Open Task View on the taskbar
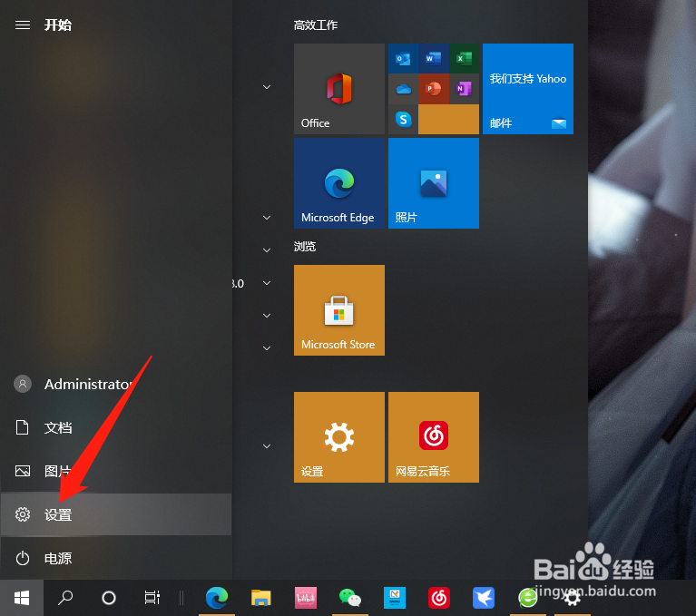The height and width of the screenshot is (616, 696). pos(152,598)
